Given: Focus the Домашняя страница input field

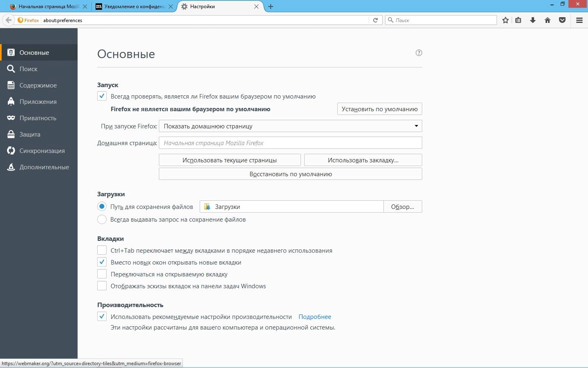Looking at the screenshot, I should click(x=290, y=143).
